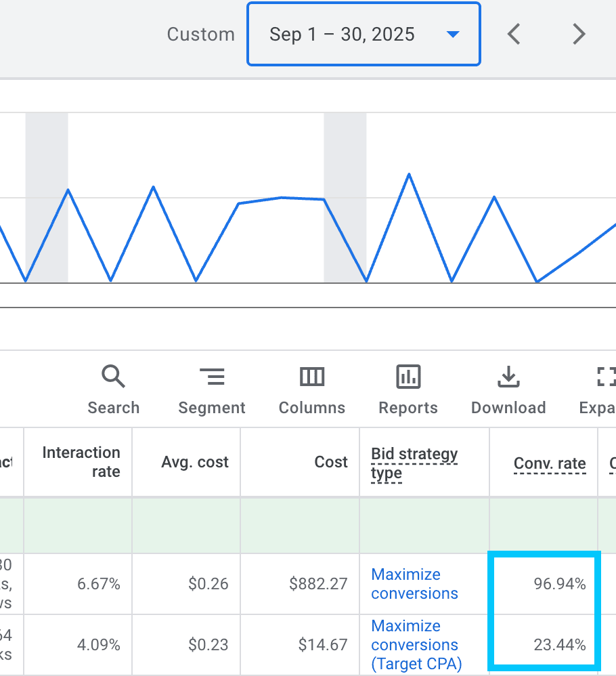The height and width of the screenshot is (676, 616).
Task: Open the Reports menu
Action: (408, 389)
